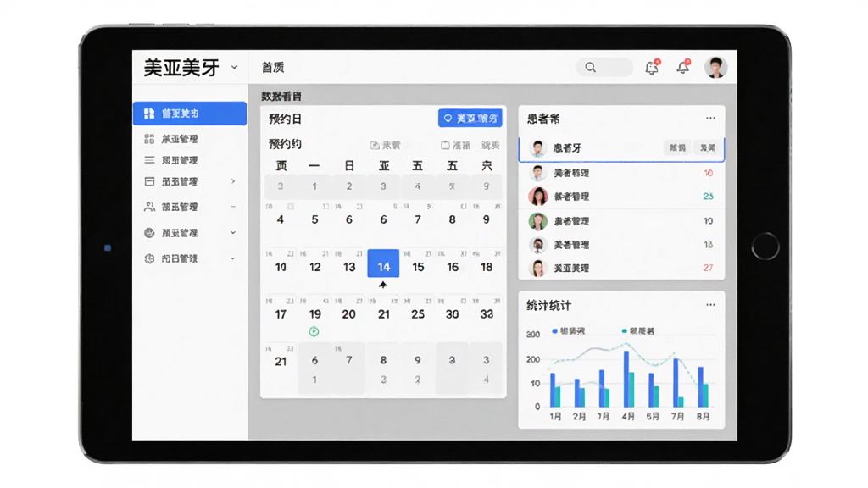The width and height of the screenshot is (868, 488).
Task: Expand the chevron on the pie-icon sidebar row
Action: [233, 233]
